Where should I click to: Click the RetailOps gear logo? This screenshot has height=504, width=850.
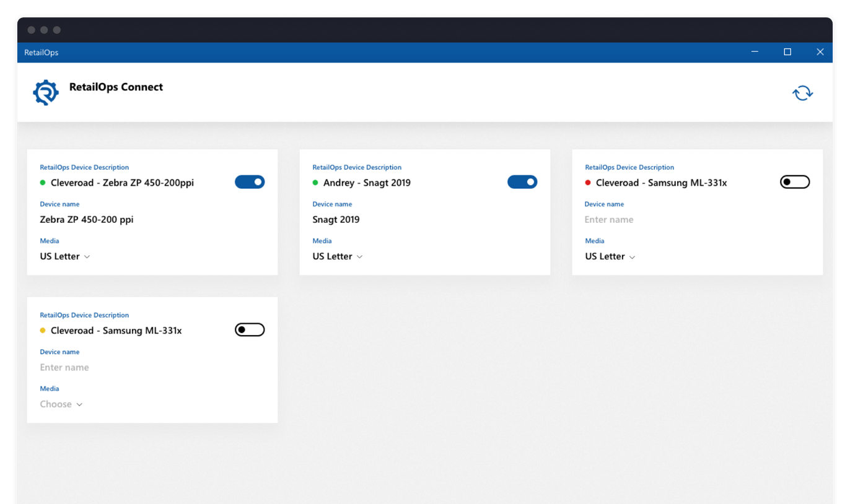(46, 90)
